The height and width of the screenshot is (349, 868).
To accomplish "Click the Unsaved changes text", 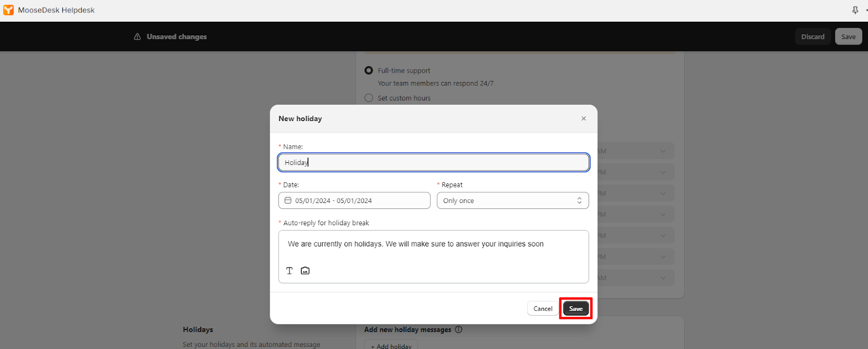I will coord(176,37).
